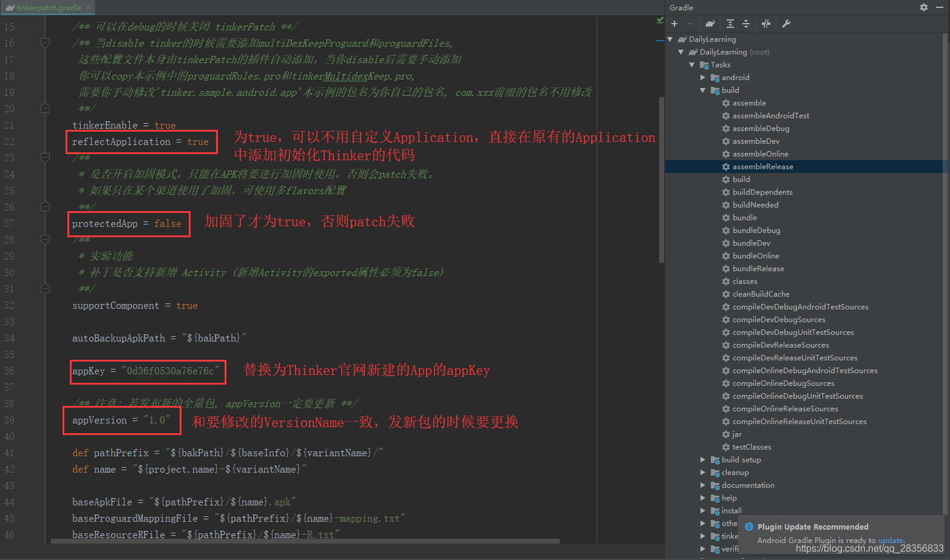Toggle fold marker at line 28
The image size is (950, 560).
[x=45, y=239]
